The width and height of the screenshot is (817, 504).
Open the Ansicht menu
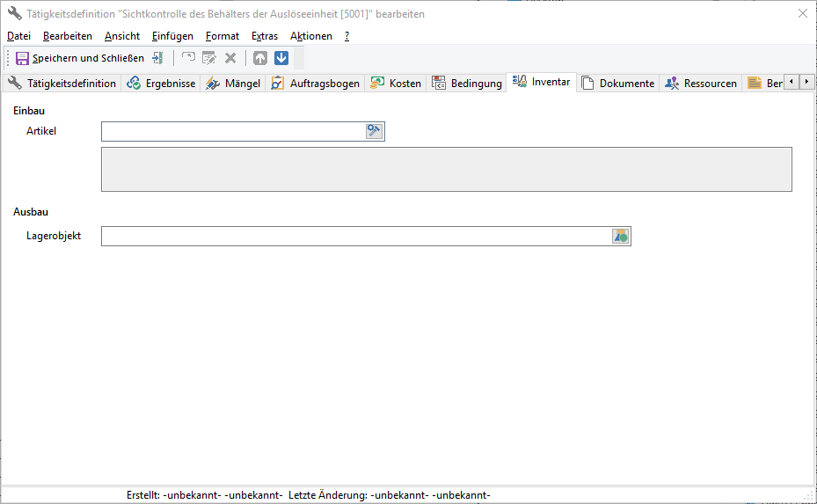coord(122,36)
